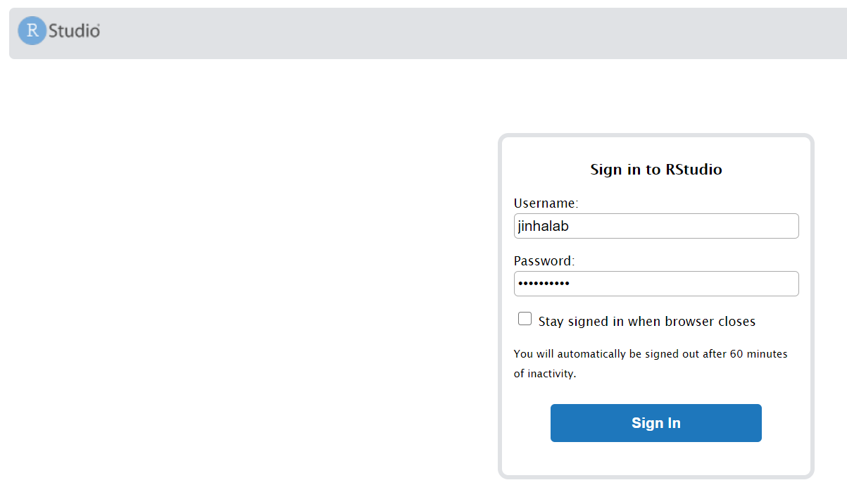Image resolution: width=847 pixels, height=504 pixels.
Task: Click the blank white area left of the sign-in panel
Action: (246, 282)
